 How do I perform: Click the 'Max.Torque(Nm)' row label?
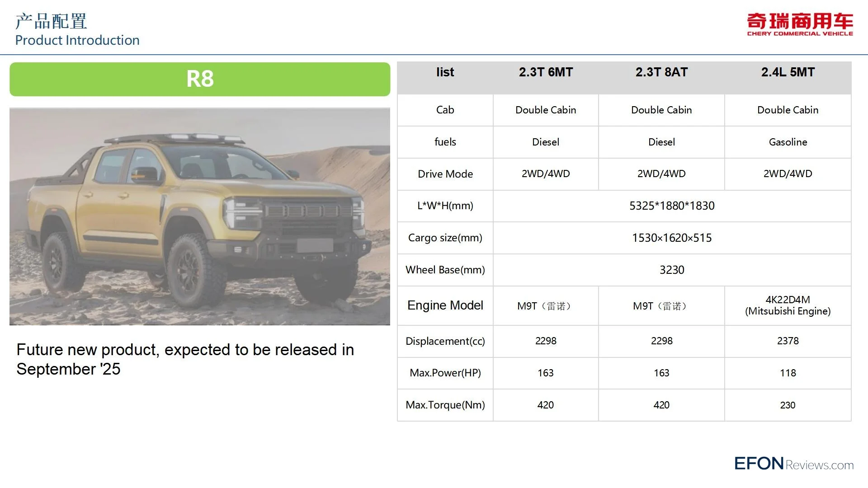[445, 405]
